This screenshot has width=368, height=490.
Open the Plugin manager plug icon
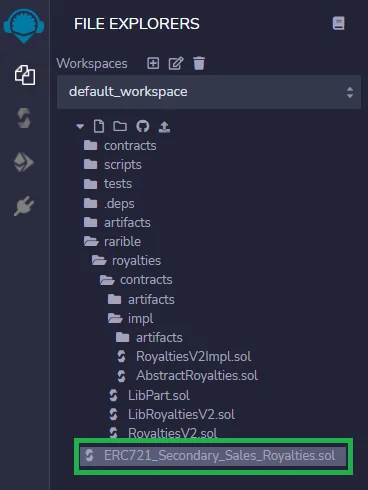24,206
